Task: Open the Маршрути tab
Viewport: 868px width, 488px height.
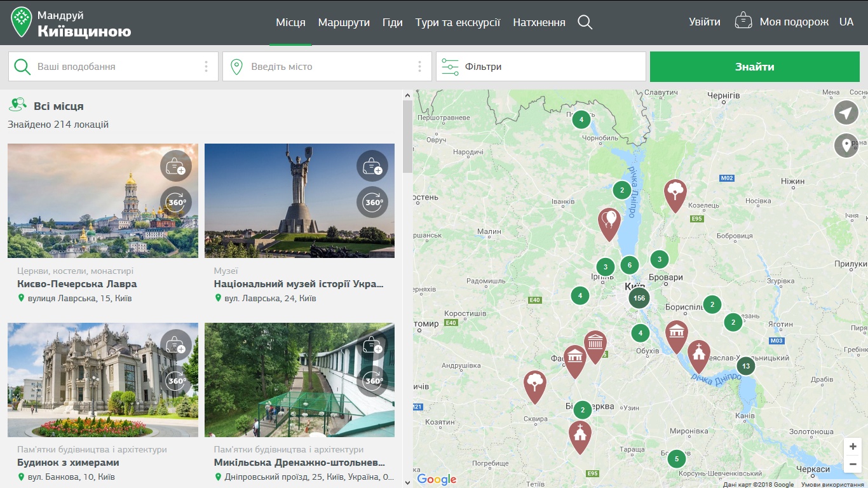Action: (x=344, y=22)
